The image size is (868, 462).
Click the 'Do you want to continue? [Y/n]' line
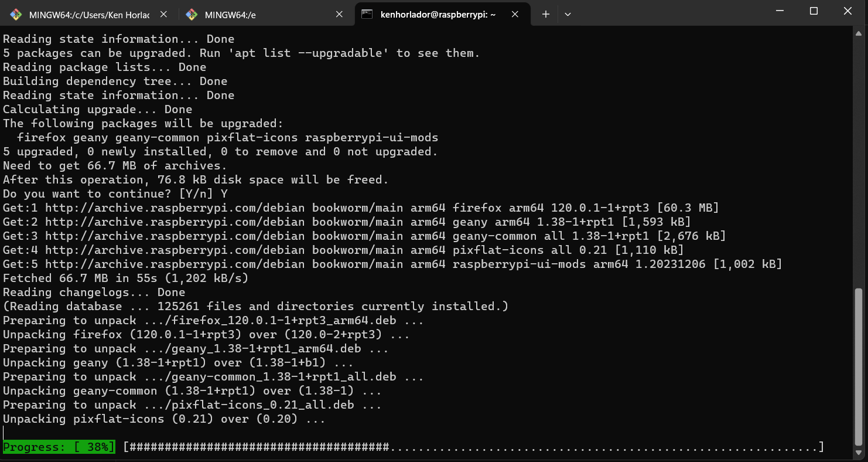tap(115, 194)
